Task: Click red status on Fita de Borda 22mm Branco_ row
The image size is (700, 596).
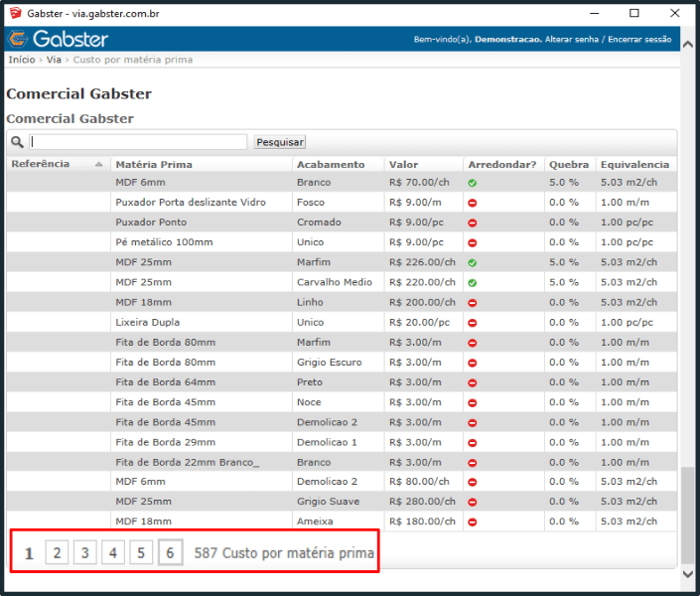Action: [473, 463]
